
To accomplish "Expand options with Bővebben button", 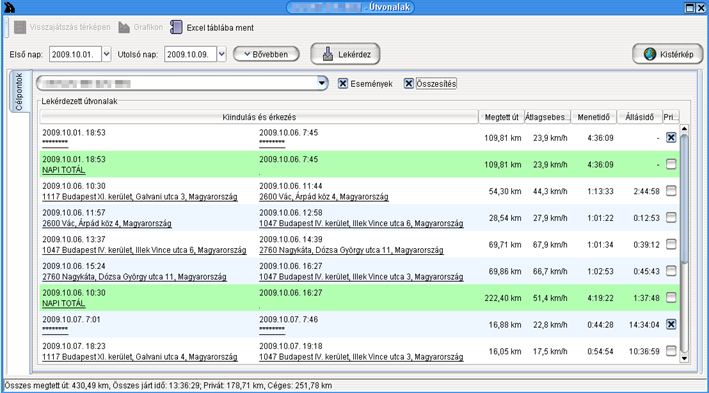I will [x=266, y=54].
